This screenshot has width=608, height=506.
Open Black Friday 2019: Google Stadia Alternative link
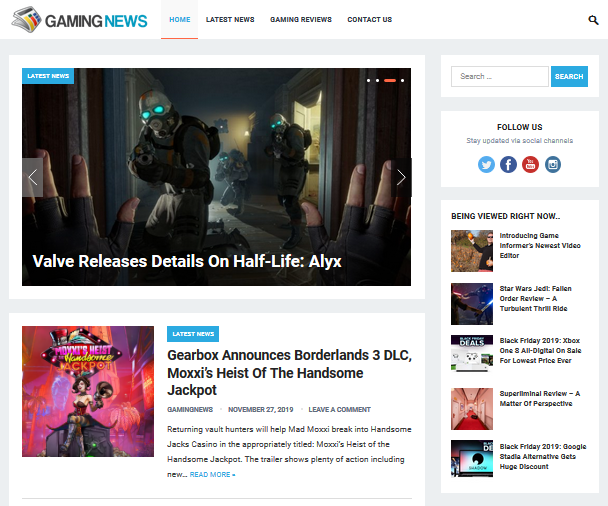[543, 456]
